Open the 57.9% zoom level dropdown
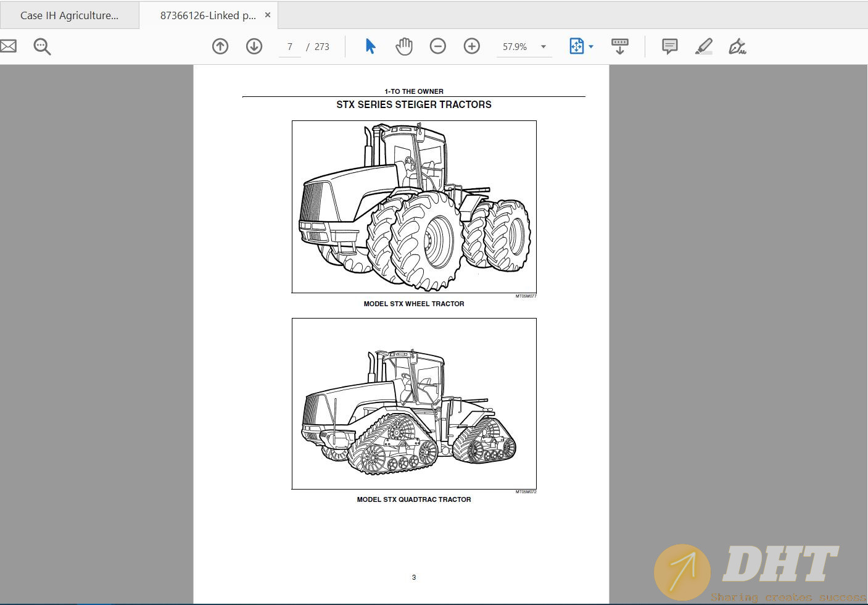Screen dimensions: 868x605 (x=524, y=47)
